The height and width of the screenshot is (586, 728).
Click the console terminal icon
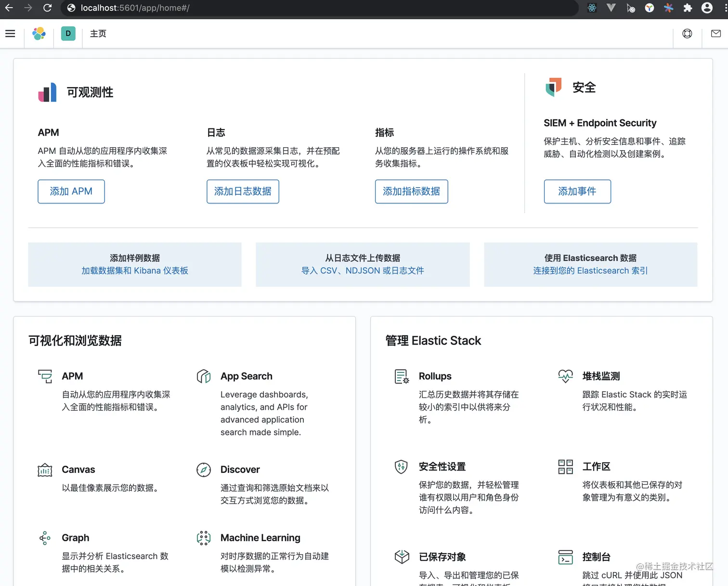coord(565,557)
